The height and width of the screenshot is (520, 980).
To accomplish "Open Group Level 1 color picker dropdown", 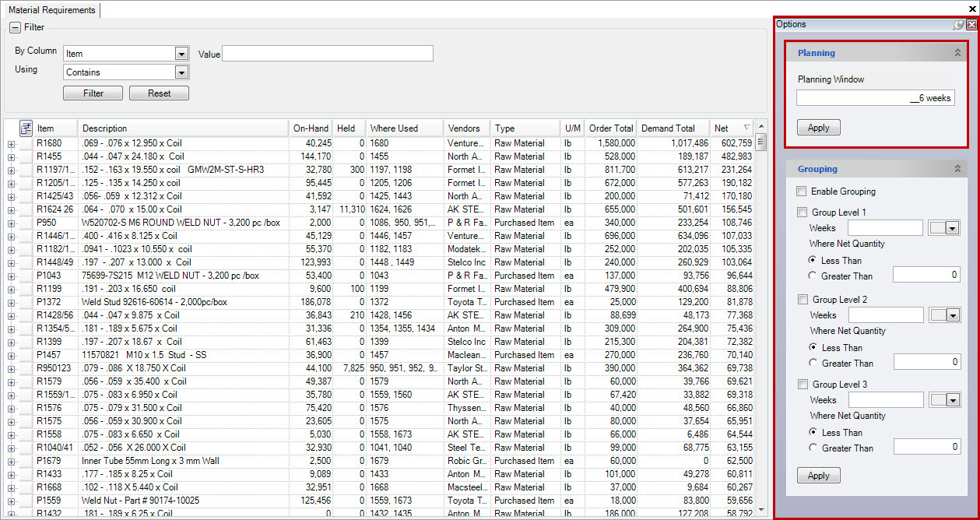I will click(x=951, y=228).
